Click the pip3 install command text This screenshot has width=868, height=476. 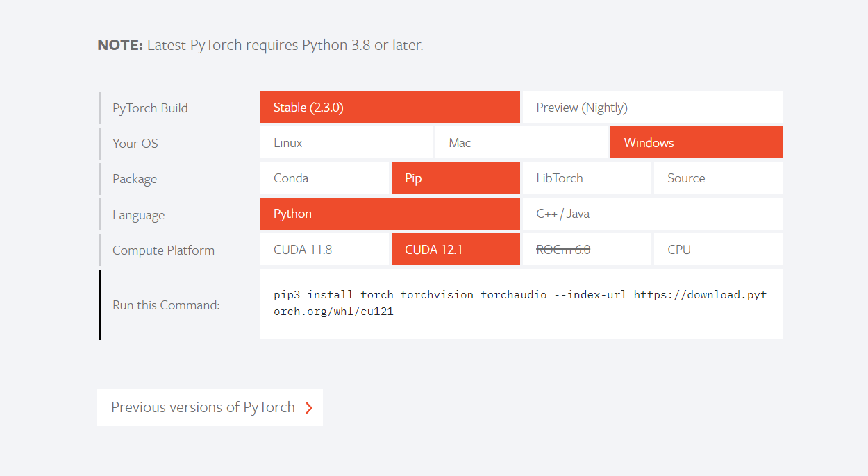[520, 303]
